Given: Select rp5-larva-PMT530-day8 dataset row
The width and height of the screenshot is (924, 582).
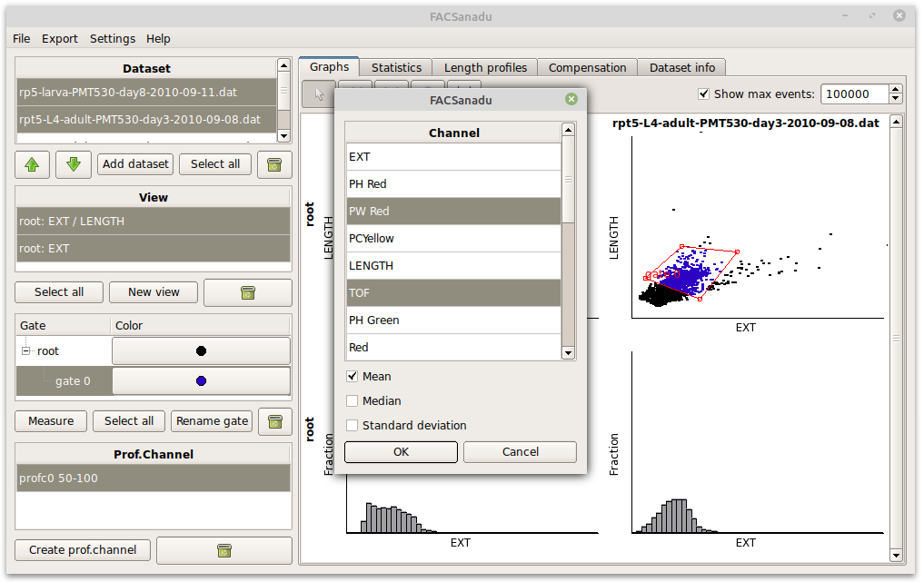Looking at the screenshot, I should pyautogui.click(x=146, y=93).
